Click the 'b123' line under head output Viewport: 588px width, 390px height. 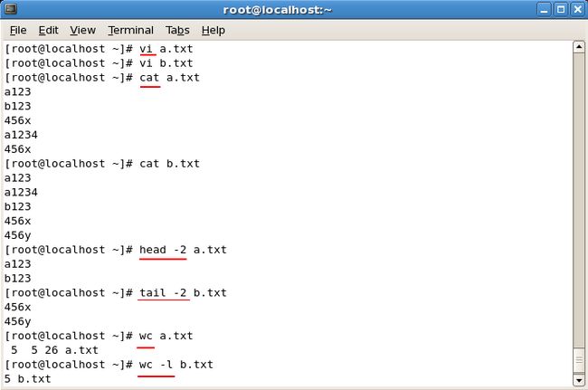point(17,279)
